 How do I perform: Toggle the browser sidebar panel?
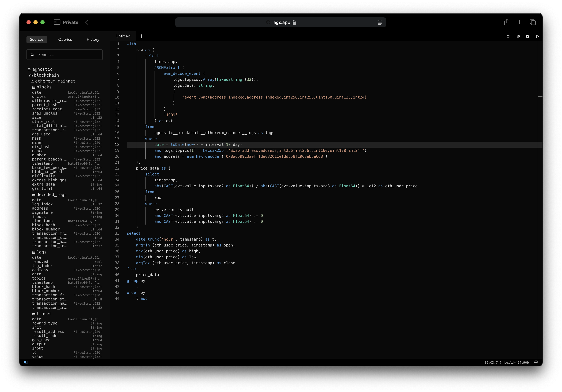[57, 22]
